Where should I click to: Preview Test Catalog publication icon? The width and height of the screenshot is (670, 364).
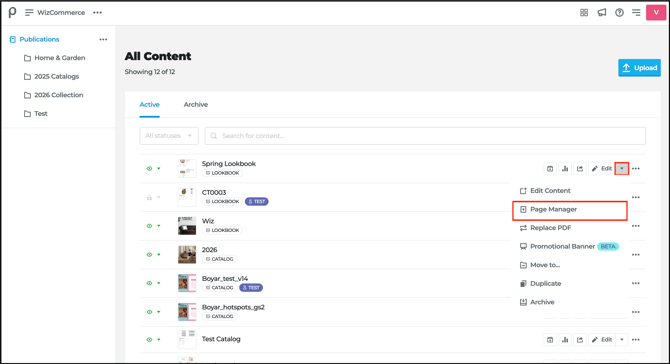(x=550, y=340)
